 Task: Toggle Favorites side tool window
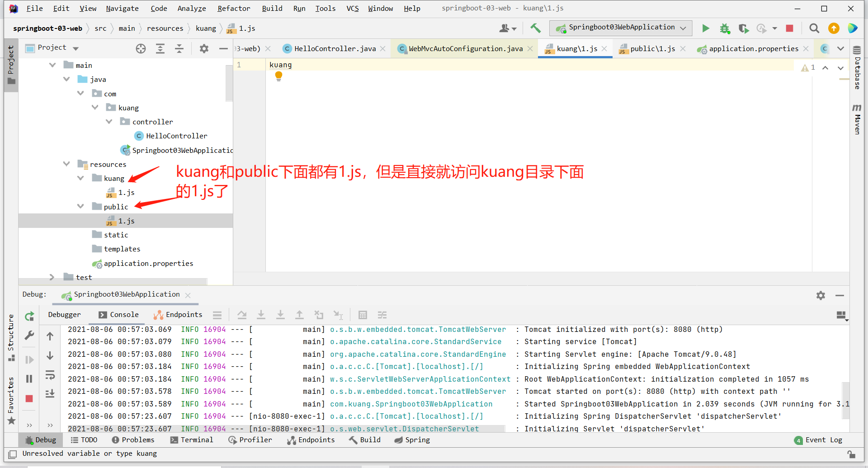point(11,401)
